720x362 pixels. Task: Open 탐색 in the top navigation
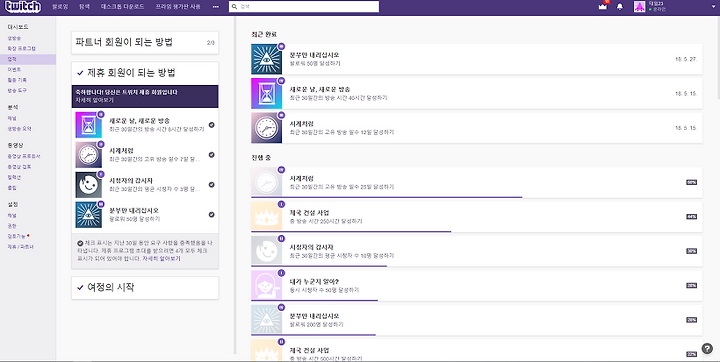(x=84, y=7)
